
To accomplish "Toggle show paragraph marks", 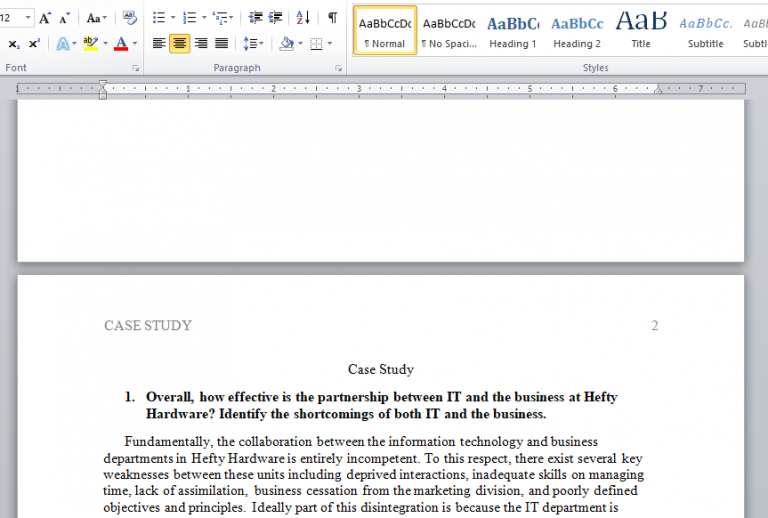I will tap(332, 18).
